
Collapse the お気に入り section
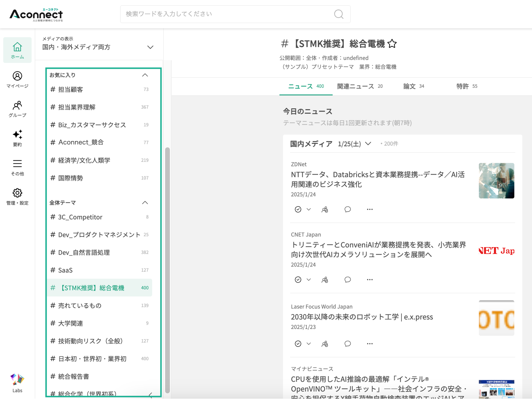pos(145,75)
